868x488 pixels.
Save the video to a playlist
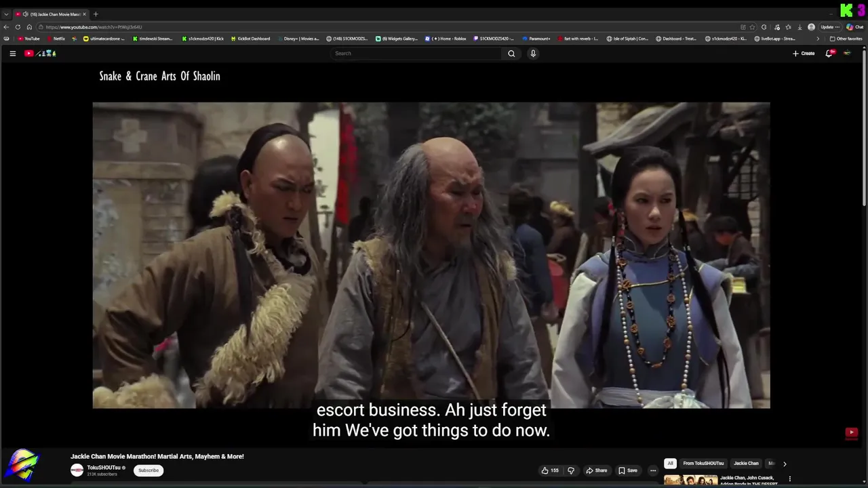(628, 470)
